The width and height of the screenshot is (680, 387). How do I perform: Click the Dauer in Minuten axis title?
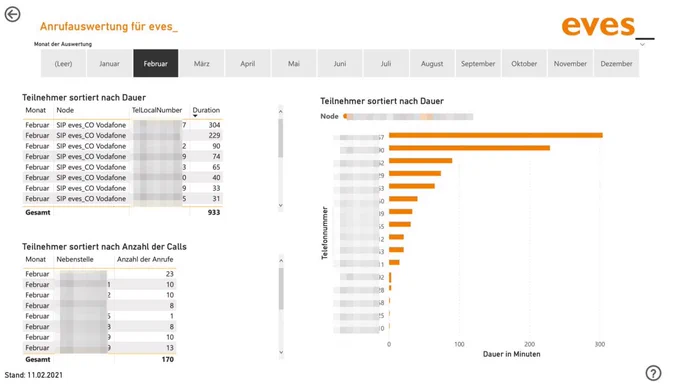tap(512, 354)
